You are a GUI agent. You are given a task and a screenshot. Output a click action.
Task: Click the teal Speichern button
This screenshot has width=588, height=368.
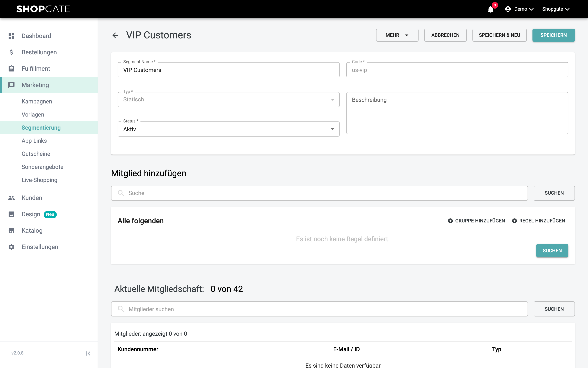point(553,35)
